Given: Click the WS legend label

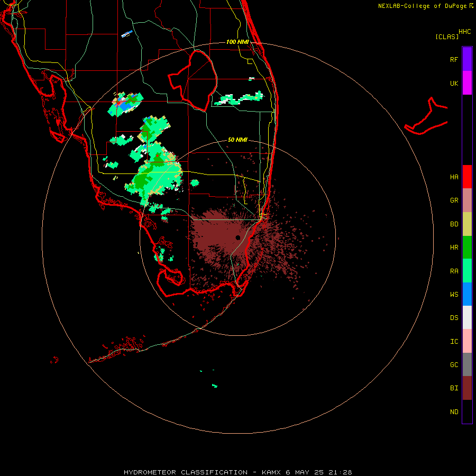Looking at the screenshot, I should [454, 294].
